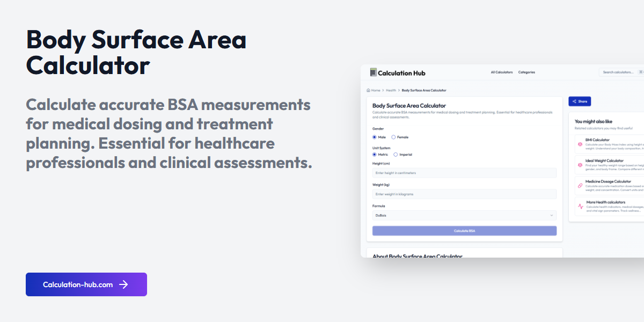Image resolution: width=644 pixels, height=322 pixels.
Task: Click the Share button's share icon
Action: coord(574,101)
